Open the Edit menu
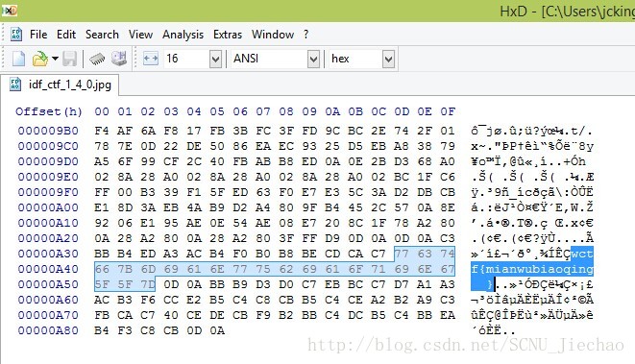The width and height of the screenshot is (635, 364). (x=66, y=35)
